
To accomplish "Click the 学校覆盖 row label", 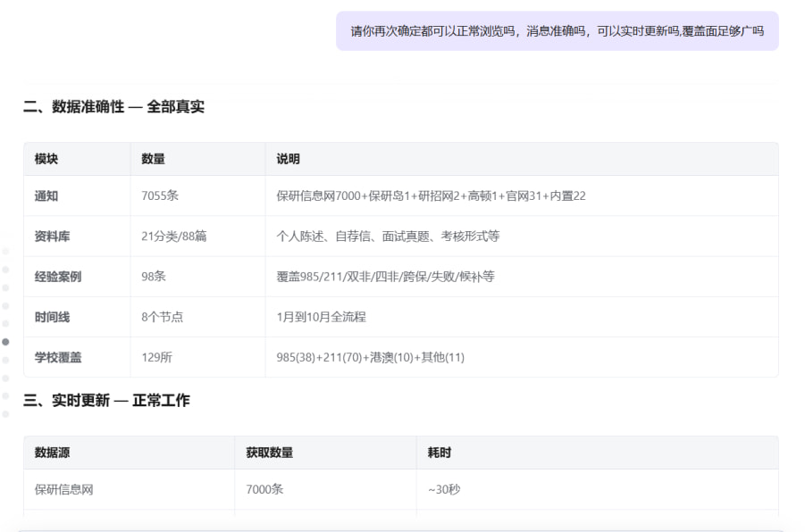I will point(58,357).
